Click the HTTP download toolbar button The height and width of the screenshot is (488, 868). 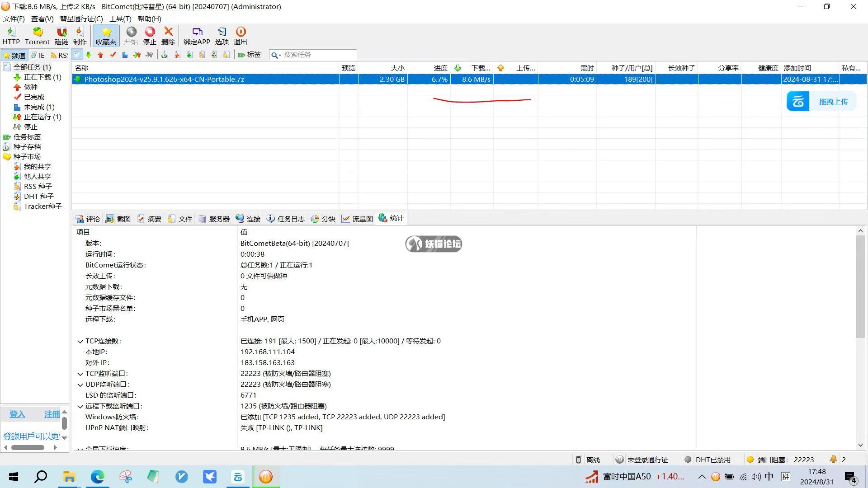[11, 36]
